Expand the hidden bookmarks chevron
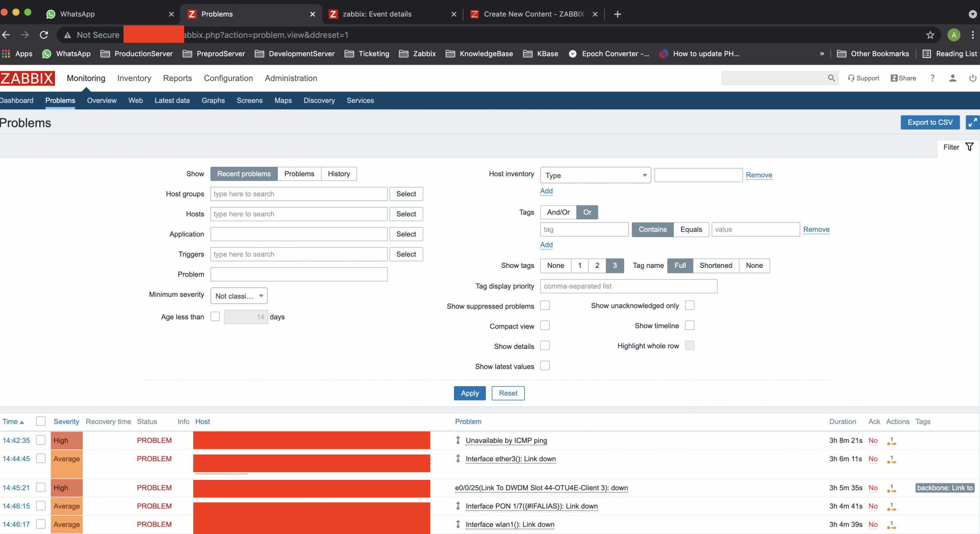This screenshot has height=534, width=980. (822, 54)
